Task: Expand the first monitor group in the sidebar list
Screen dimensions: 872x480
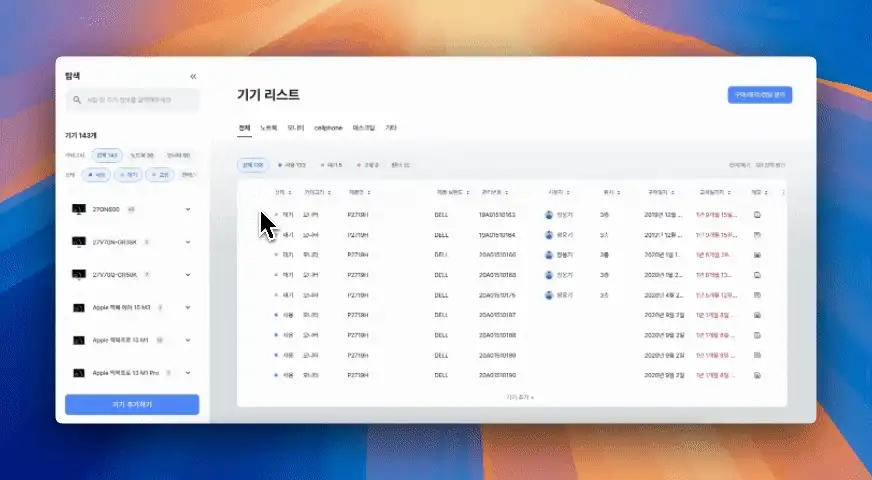Action: [x=188, y=209]
